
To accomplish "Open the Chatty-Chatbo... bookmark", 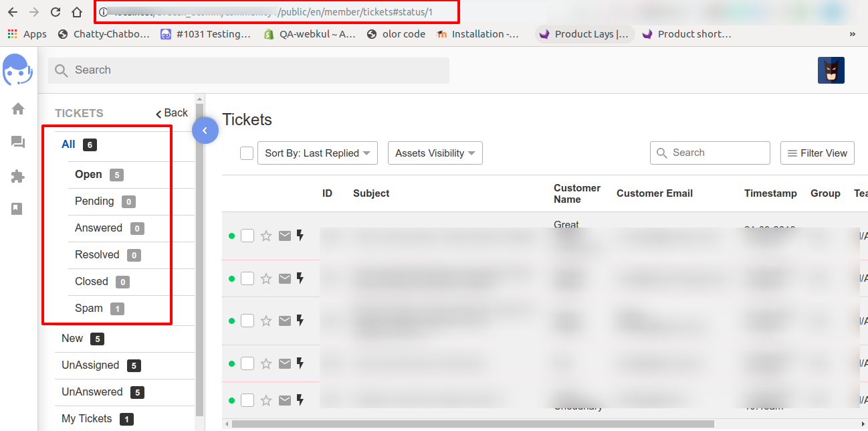I will [x=104, y=34].
